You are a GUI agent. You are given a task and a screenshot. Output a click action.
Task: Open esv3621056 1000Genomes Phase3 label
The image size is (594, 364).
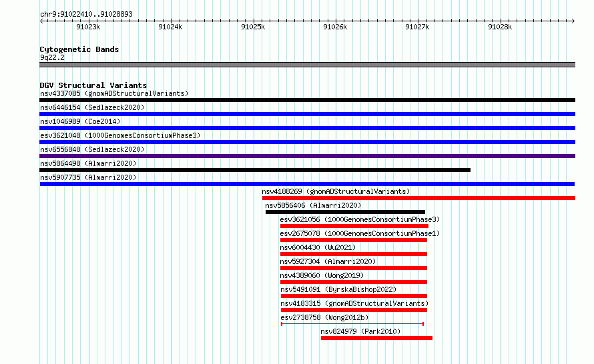tap(360, 219)
